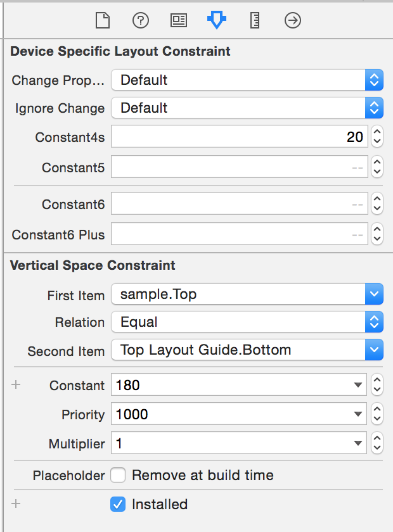Open the File inspector icon
This screenshot has width=393, height=532.
[x=103, y=21]
